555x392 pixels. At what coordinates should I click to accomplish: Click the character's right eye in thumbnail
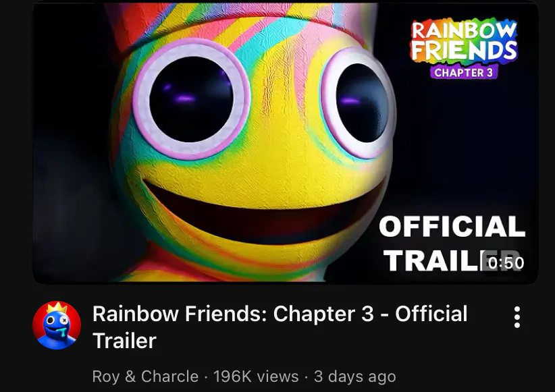(359, 102)
